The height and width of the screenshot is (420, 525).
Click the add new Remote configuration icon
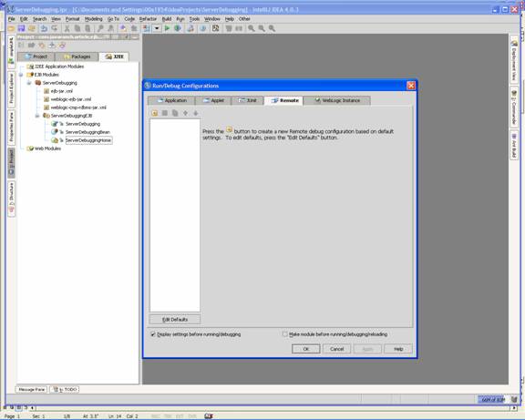[155, 113]
